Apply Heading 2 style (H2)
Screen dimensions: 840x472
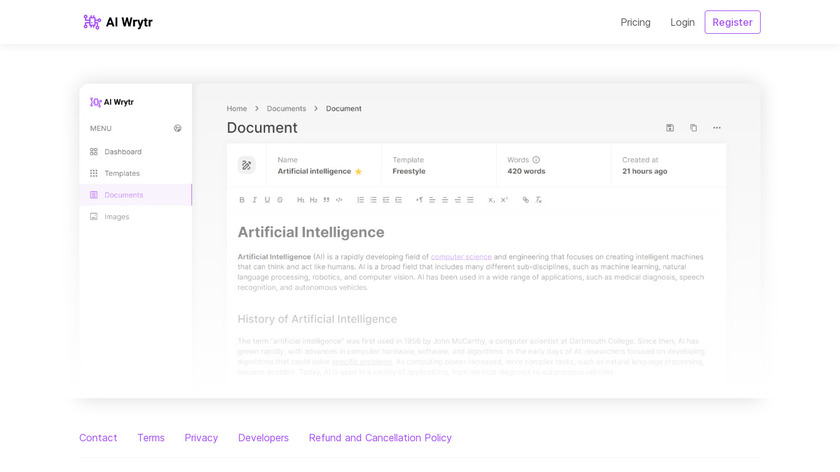point(313,200)
